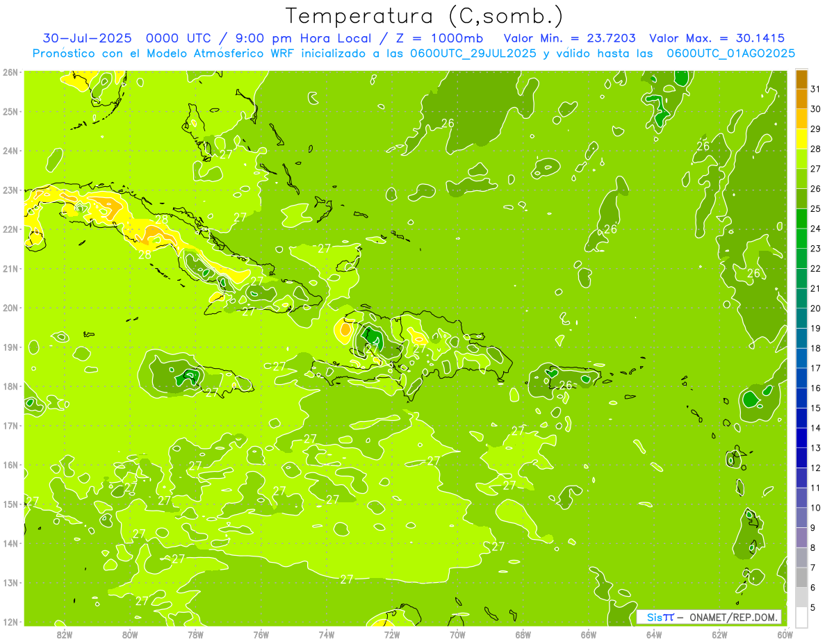Viewport: 834px width, 644px height.
Task: Click the dark orange legend band above 31
Action: pos(801,79)
